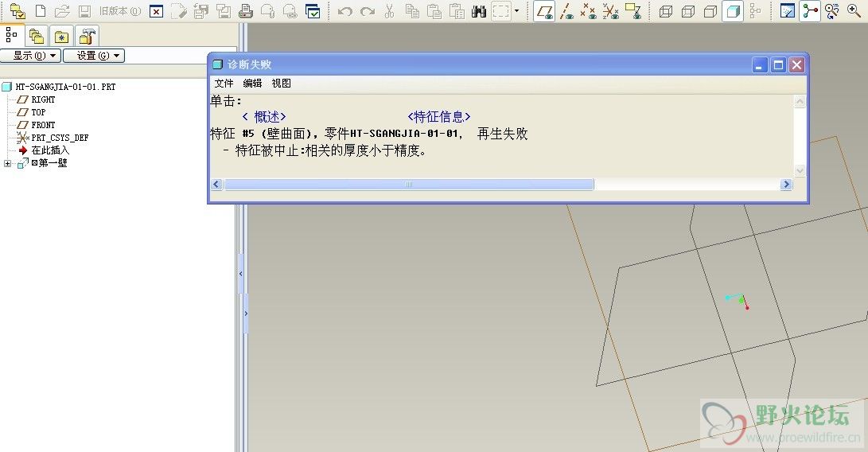Click the model tree icon in top toolbar
The width and height of the screenshot is (868, 452).
click(x=755, y=11)
